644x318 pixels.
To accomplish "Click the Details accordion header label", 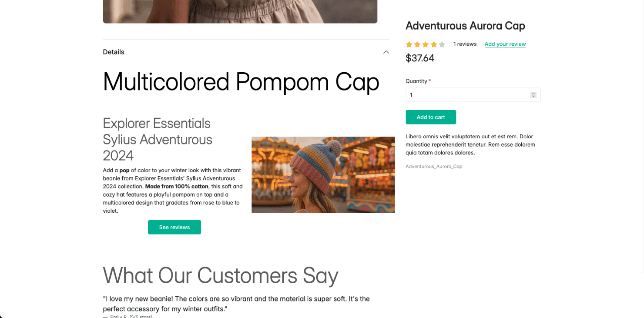I will tap(114, 52).
